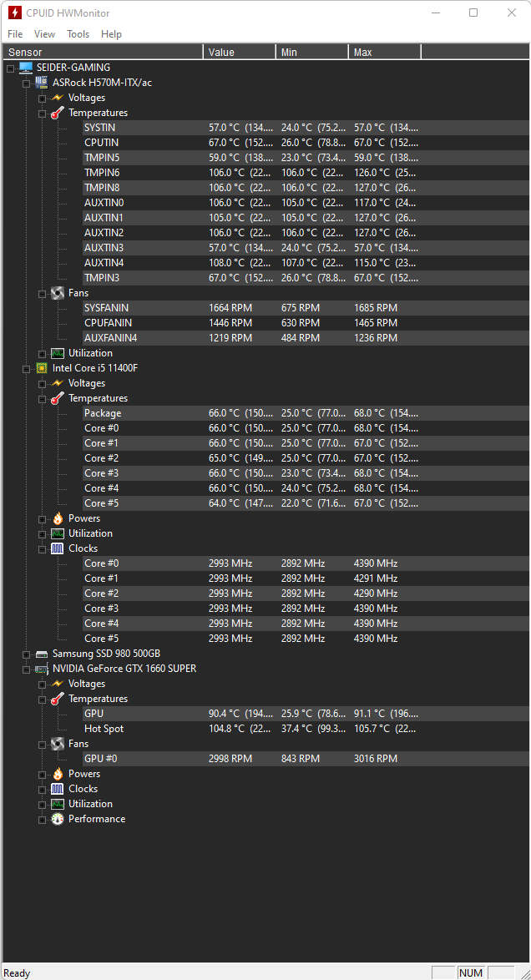Click the Intel Core i5 11400F chip icon
This screenshot has height=980, width=531.
42,368
